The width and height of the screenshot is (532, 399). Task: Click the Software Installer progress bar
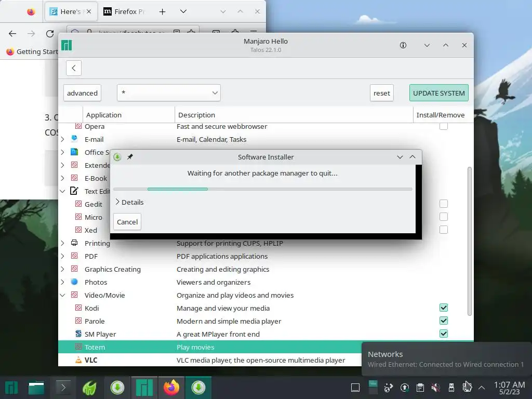262,189
